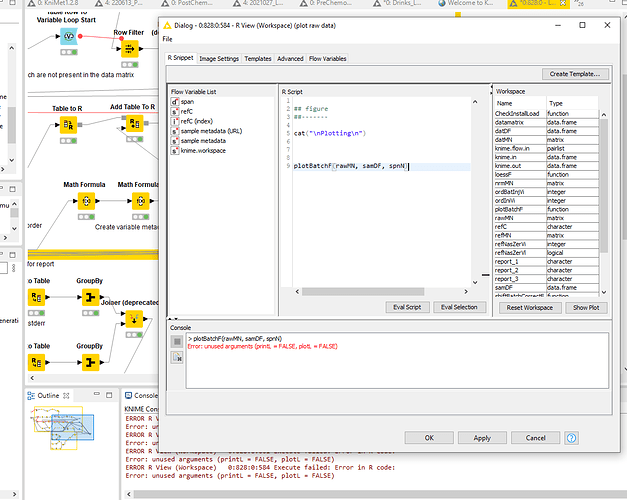Click the Variable Loop Start node icon

coord(69,36)
